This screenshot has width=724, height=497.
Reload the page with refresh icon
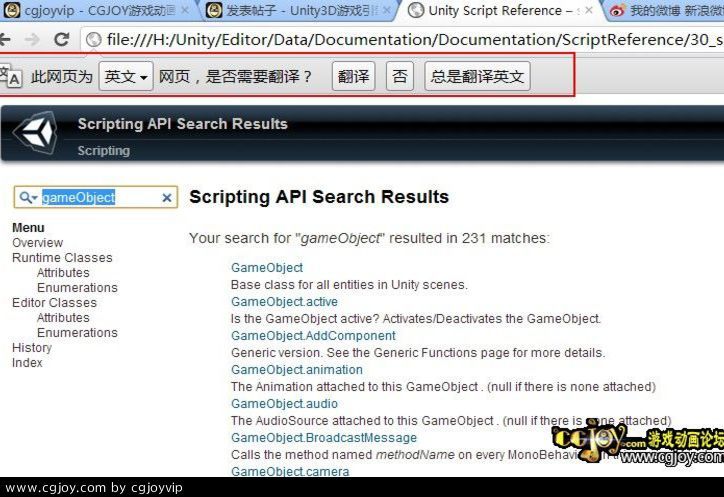point(61,40)
